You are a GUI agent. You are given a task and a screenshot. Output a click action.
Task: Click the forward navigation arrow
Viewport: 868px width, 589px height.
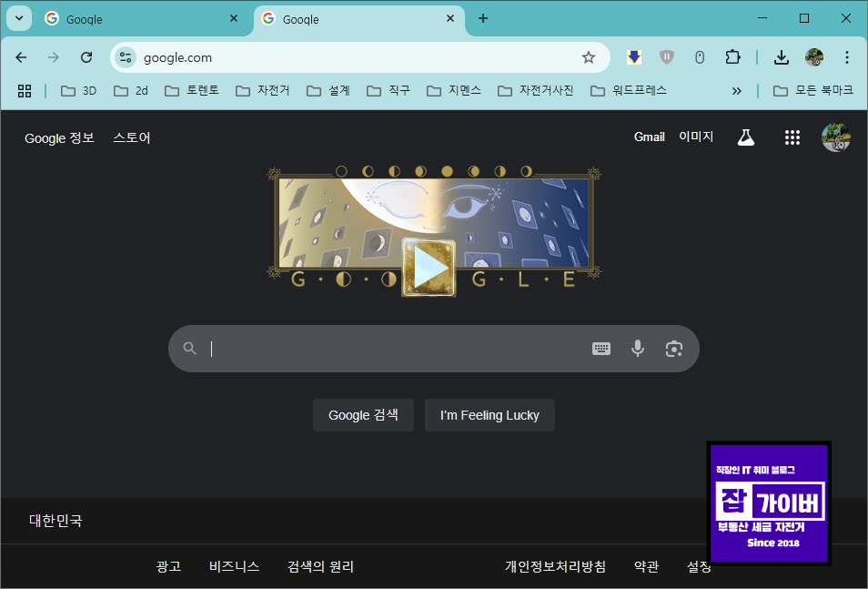point(53,57)
